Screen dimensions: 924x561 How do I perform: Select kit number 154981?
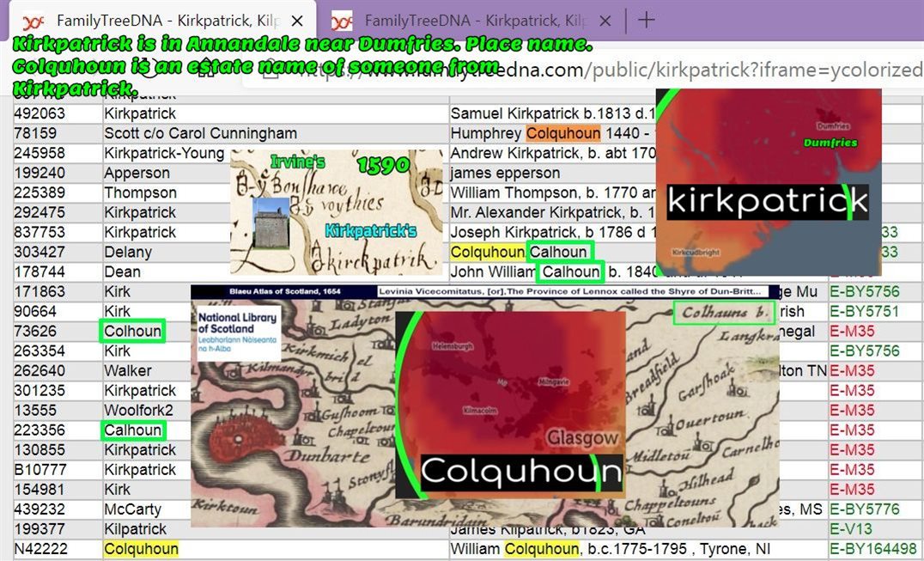click(x=40, y=490)
